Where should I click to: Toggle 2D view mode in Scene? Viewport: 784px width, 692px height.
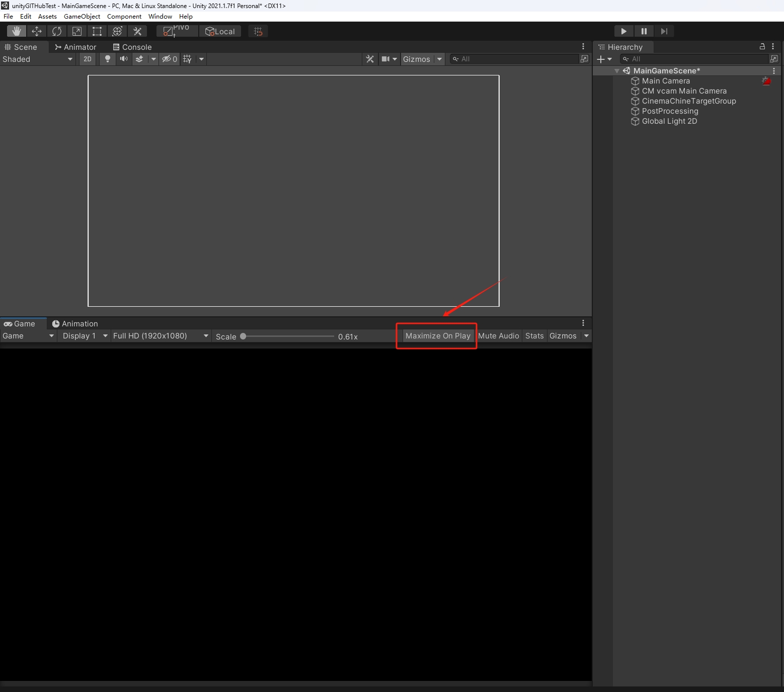click(88, 59)
